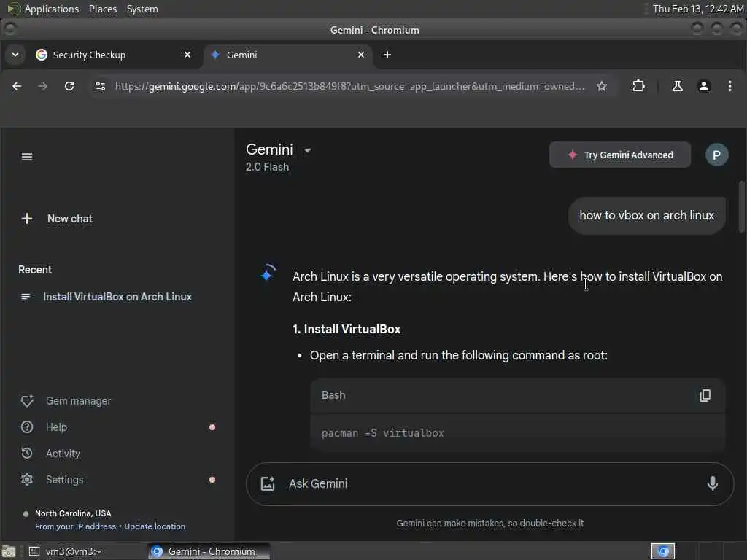This screenshot has height=560, width=747.
Task: Open the P account avatar
Action: click(x=716, y=155)
